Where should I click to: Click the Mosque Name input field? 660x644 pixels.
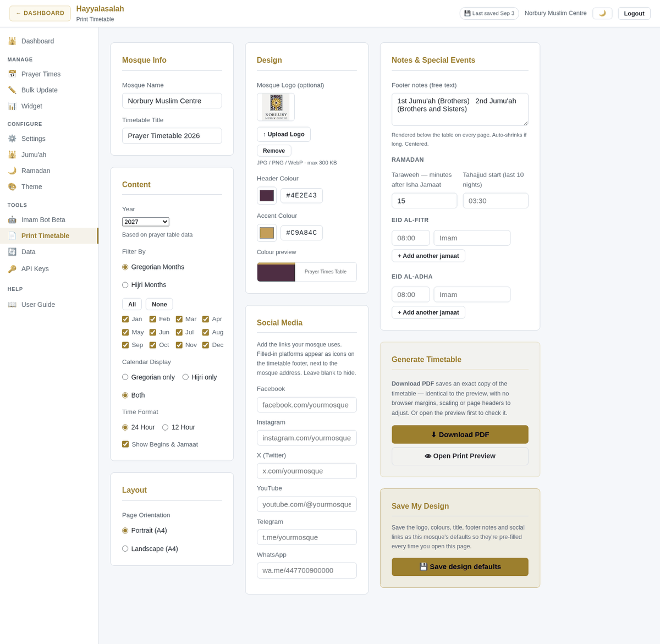click(x=172, y=101)
